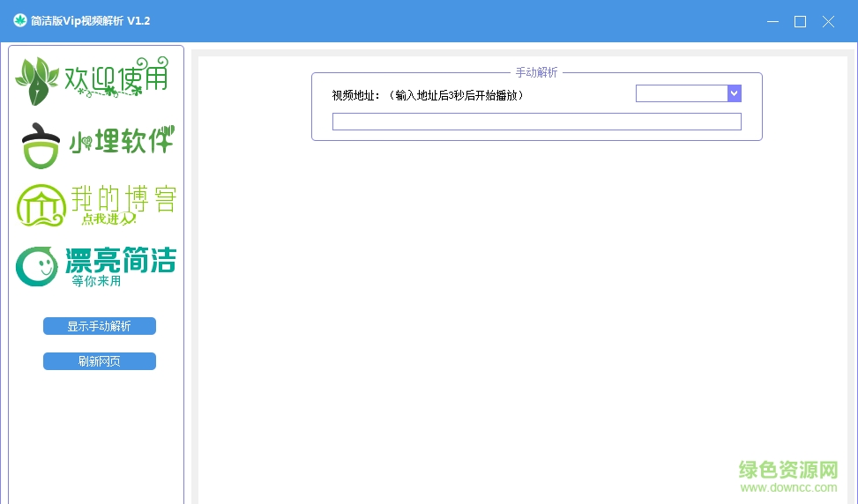
Task: Open 我的博客 blog banner
Action: (x=96, y=205)
